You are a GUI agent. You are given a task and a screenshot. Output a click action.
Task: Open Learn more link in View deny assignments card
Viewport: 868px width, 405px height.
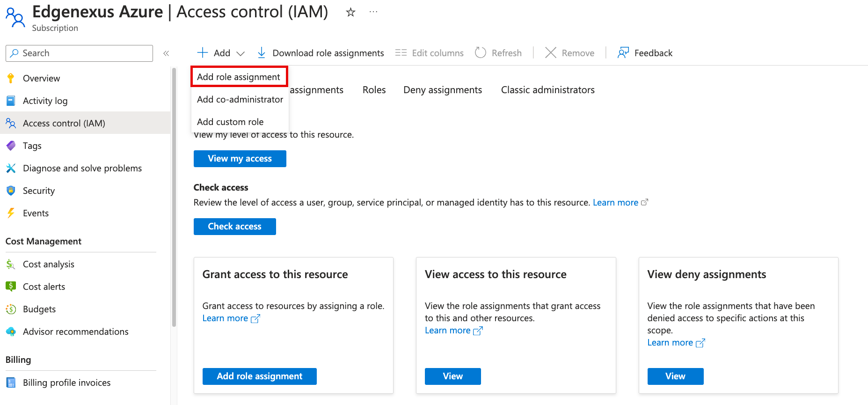(670, 343)
